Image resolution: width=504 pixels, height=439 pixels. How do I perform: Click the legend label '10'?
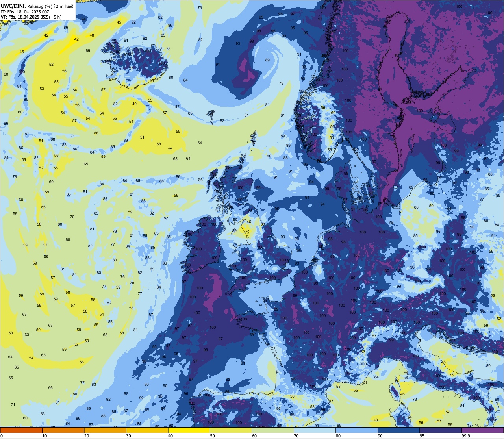pos(44,436)
